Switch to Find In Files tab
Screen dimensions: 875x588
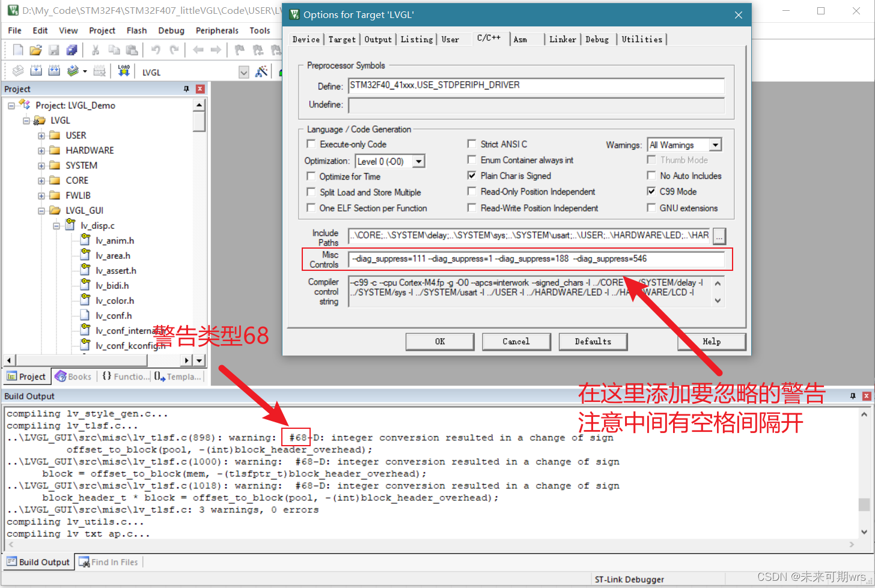pyautogui.click(x=109, y=562)
